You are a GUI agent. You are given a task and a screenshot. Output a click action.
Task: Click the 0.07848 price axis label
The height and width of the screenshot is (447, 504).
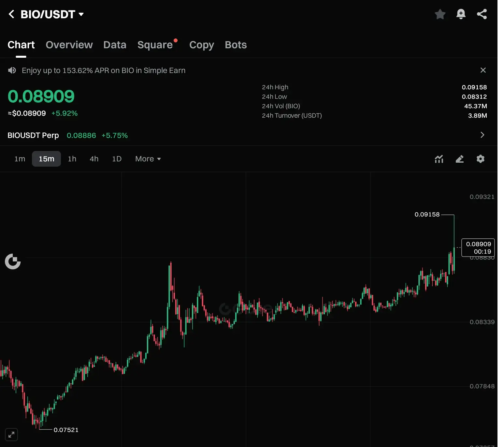click(x=482, y=386)
